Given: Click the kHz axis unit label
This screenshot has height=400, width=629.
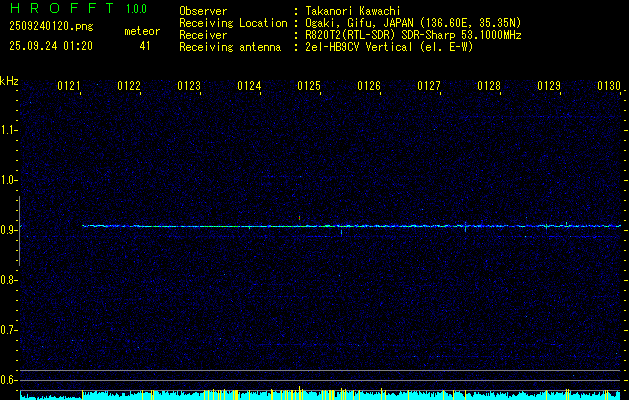Looking at the screenshot, I should 9,81.
